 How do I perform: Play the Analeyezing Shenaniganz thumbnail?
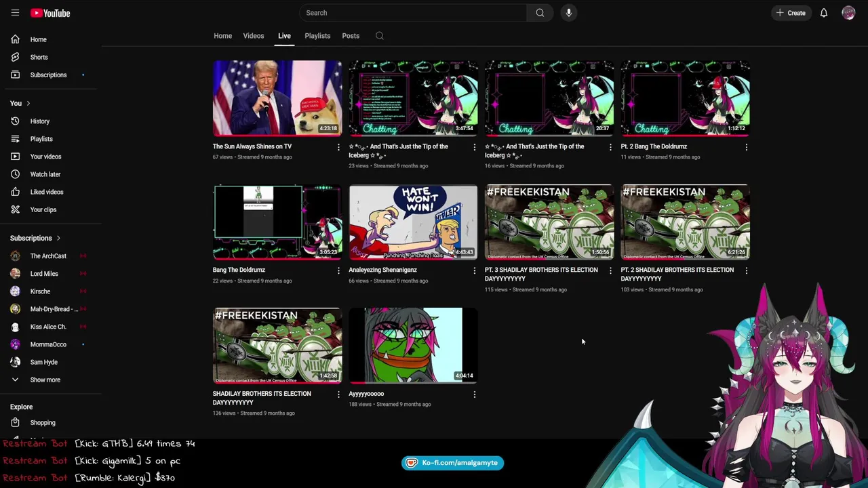413,222
